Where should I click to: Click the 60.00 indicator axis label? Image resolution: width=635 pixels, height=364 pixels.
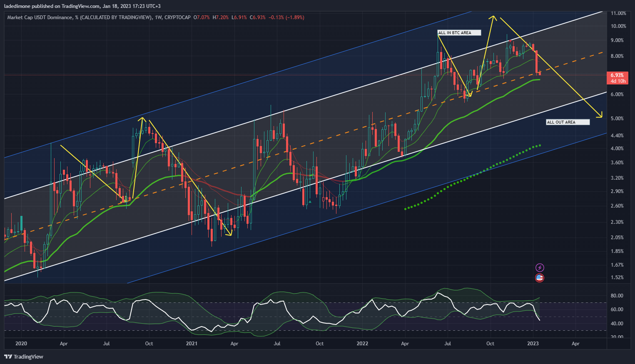pos(617,310)
